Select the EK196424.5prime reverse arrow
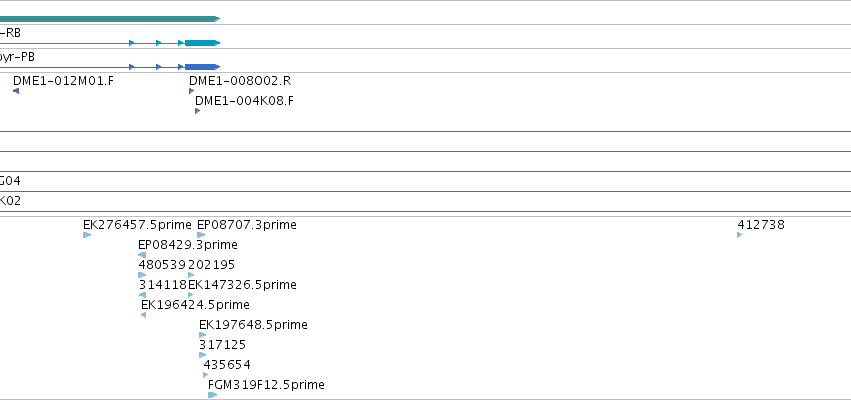Image resolution: width=851 pixels, height=400 pixels. click(143, 315)
